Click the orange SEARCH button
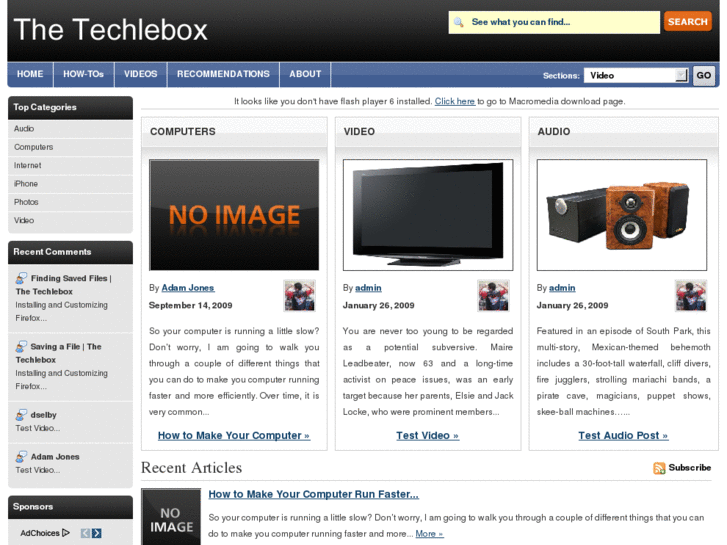This screenshot has height=545, width=727. click(x=688, y=21)
